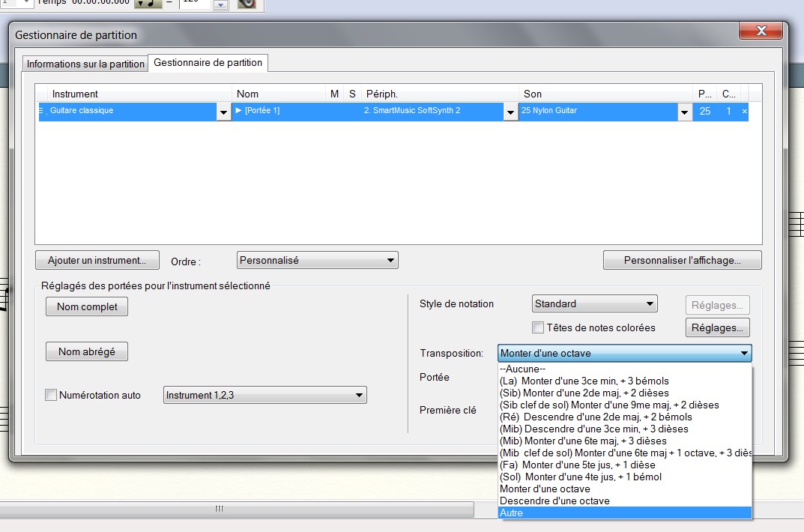Toggle the Numérotation auto checkbox
The image size is (804, 532).
click(51, 395)
